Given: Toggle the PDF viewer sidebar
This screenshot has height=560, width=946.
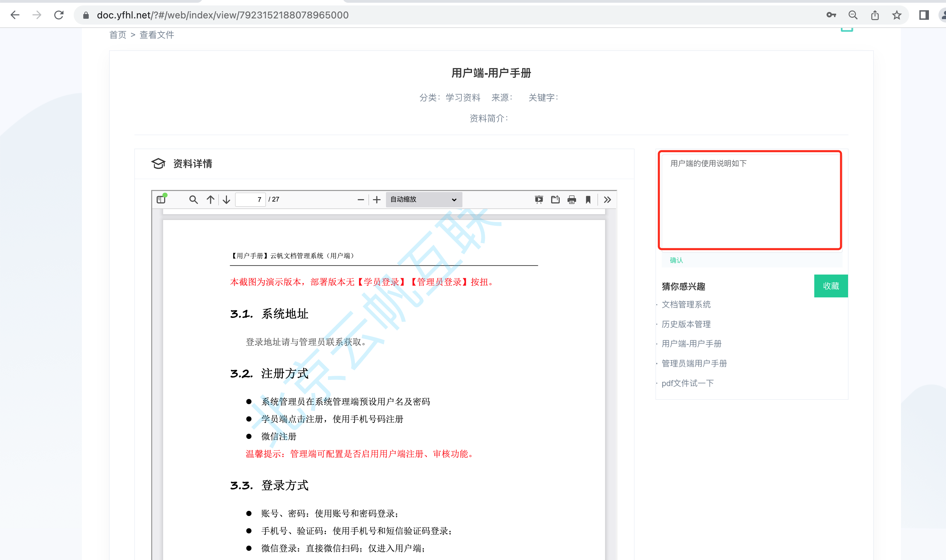Looking at the screenshot, I should pyautogui.click(x=161, y=199).
